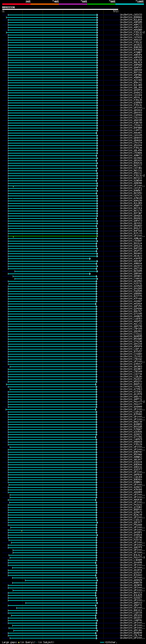
Task: Choose hit UniRef100_B6U4K0
Action: (131, 254)
